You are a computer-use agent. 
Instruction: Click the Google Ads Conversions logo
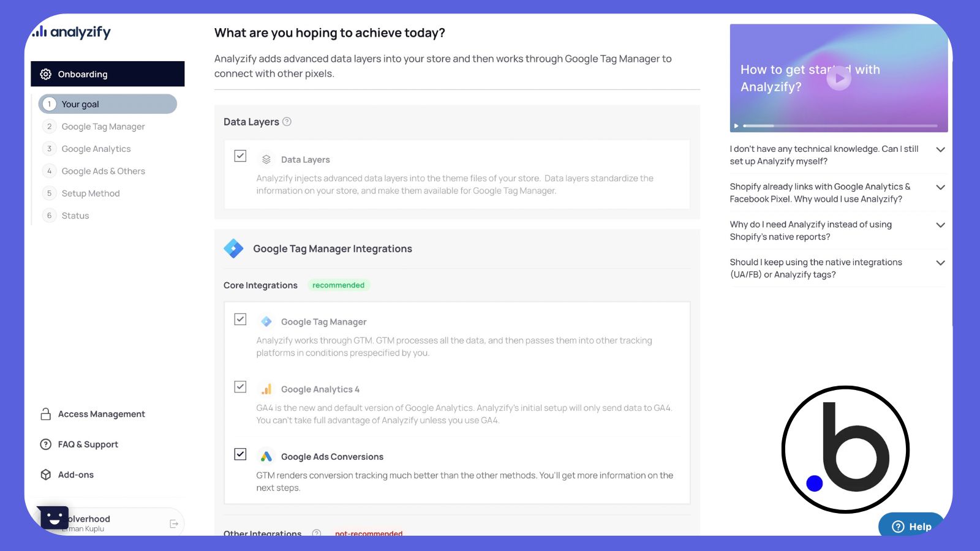pyautogui.click(x=266, y=457)
